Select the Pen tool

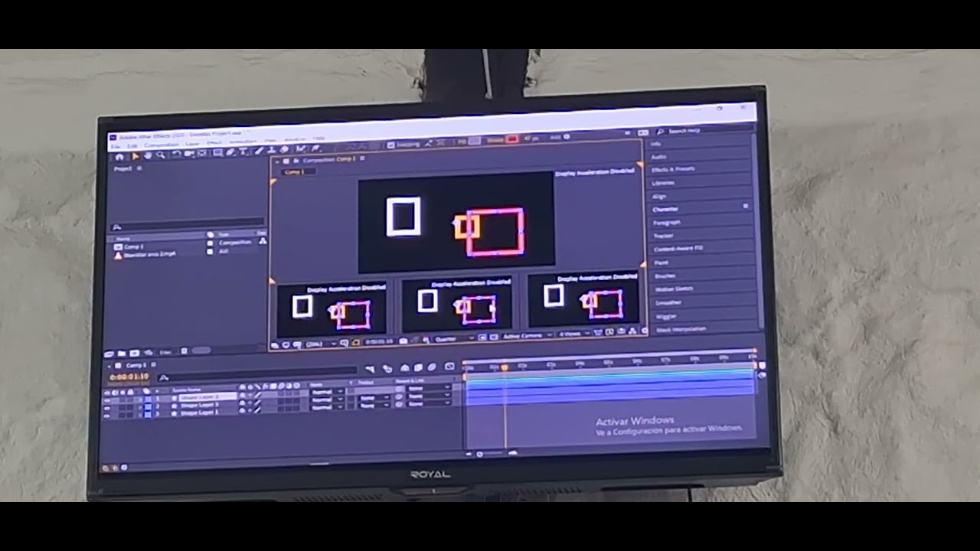point(230,152)
